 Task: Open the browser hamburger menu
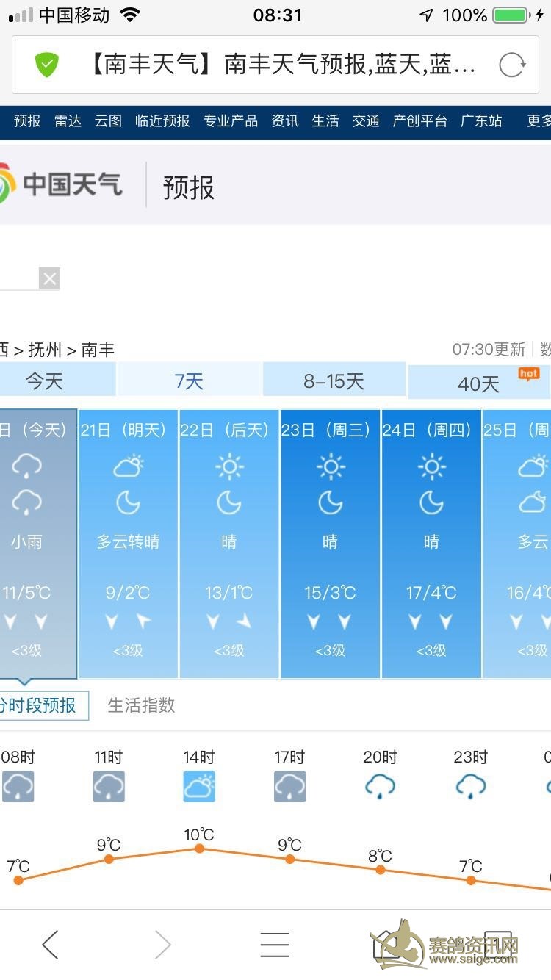(x=275, y=945)
